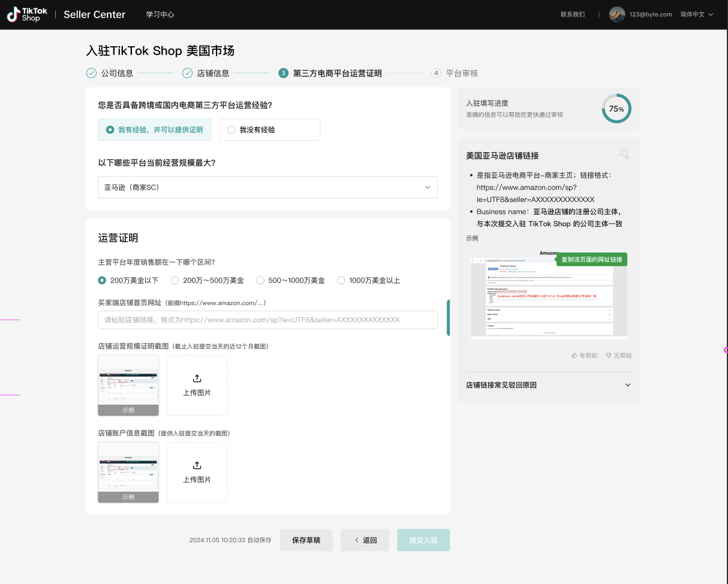
Task: Click the completed checkmark on step 公司信息
Action: tap(91, 73)
